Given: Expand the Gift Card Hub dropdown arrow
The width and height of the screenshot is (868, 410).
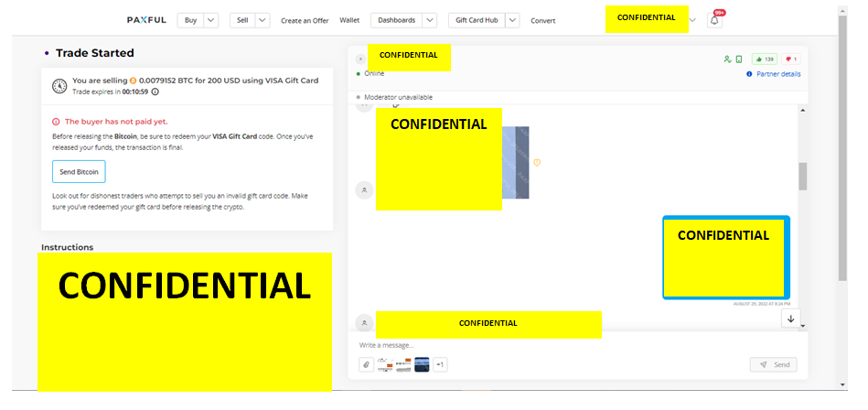Looking at the screenshot, I should pos(512,20).
